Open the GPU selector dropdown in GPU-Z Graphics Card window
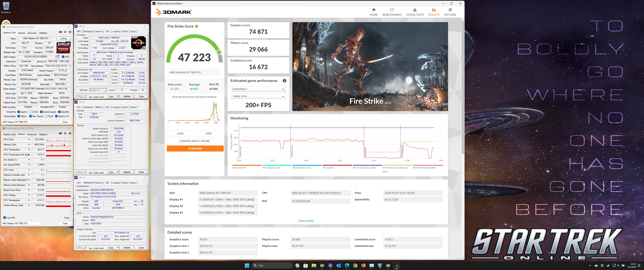The width and height of the screenshot is (644, 270). (x=22, y=122)
